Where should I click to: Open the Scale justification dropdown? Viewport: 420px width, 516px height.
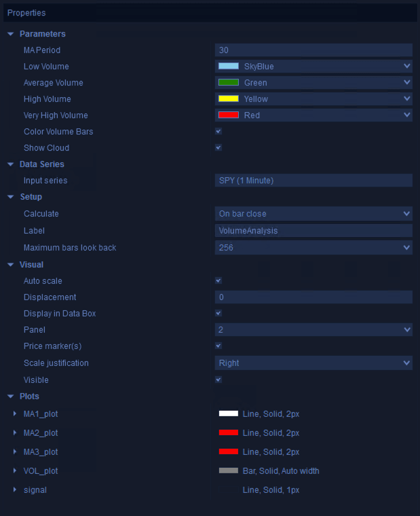coord(406,363)
